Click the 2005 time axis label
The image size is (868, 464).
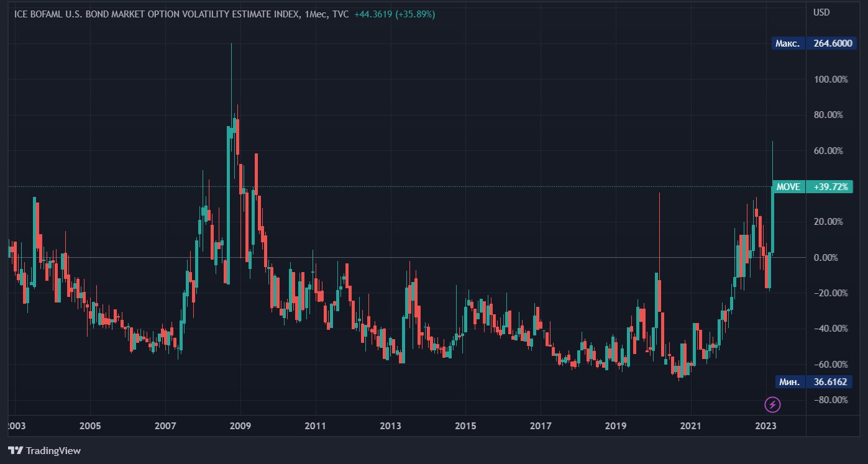coord(90,426)
